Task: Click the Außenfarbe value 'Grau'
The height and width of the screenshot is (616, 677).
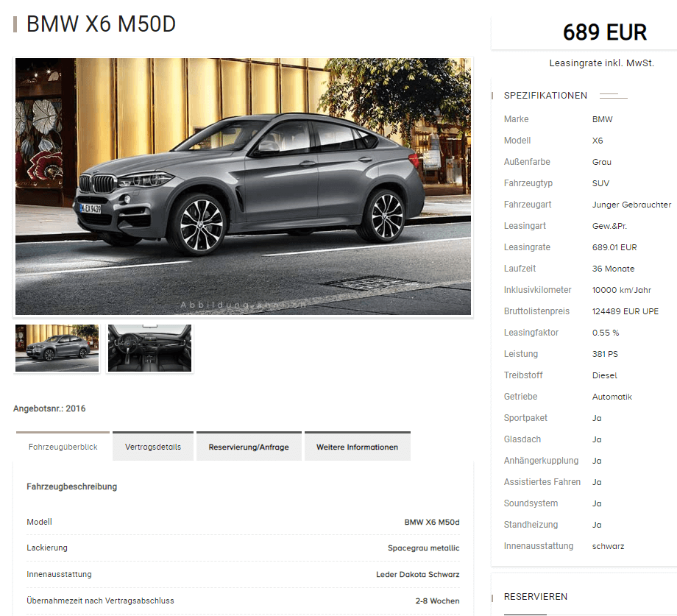Action: coord(601,162)
